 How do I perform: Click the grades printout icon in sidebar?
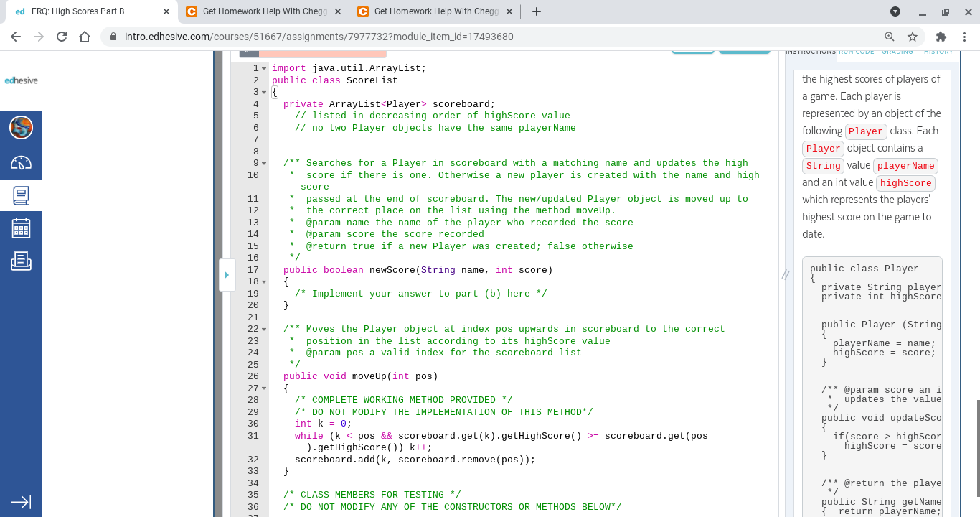[x=21, y=261]
